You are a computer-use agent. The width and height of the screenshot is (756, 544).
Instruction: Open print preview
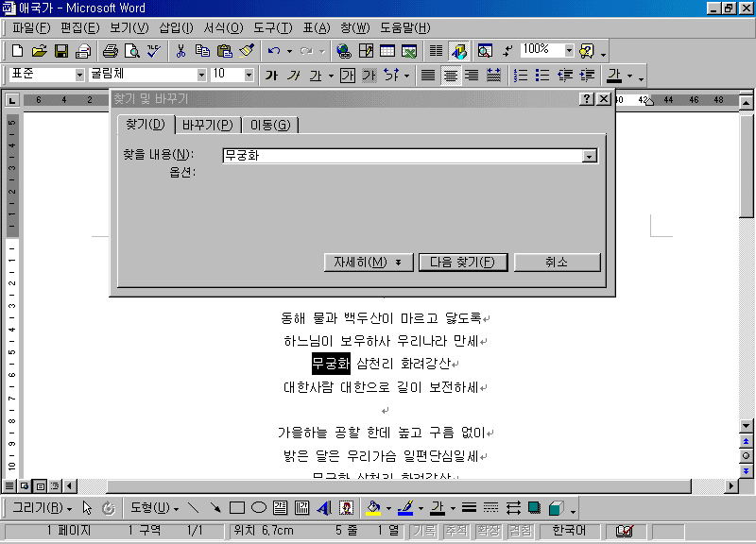(x=132, y=51)
